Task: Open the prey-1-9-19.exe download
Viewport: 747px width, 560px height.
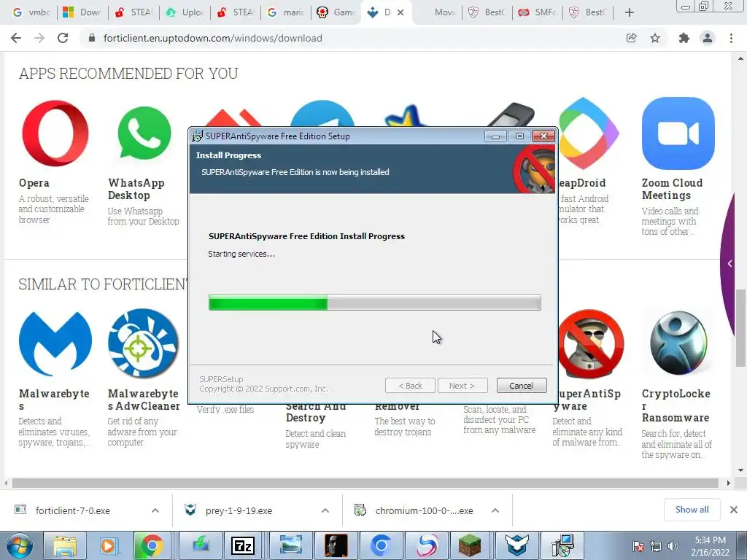Action: tap(239, 510)
